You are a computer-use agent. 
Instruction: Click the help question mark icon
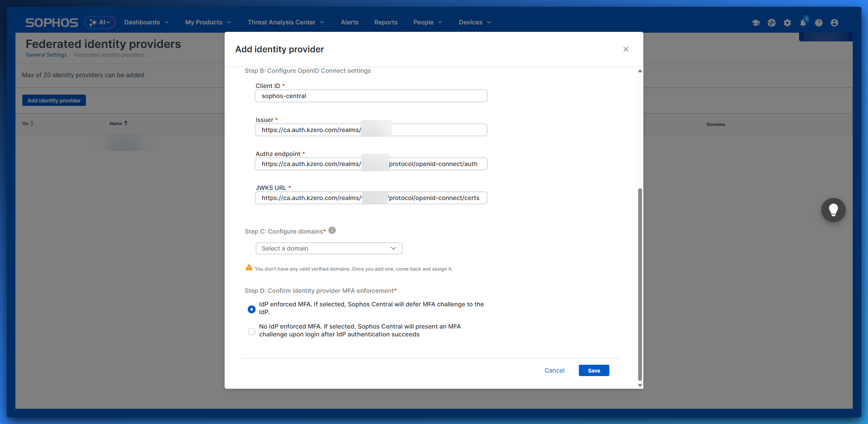tap(819, 23)
